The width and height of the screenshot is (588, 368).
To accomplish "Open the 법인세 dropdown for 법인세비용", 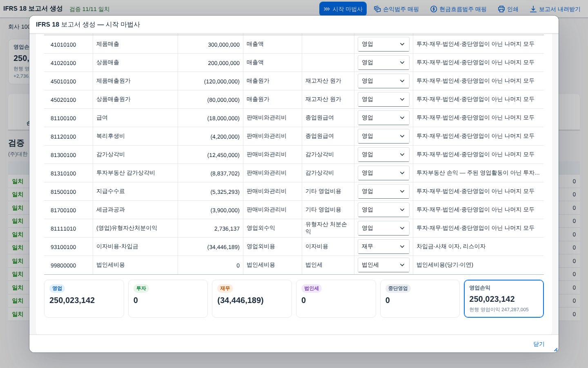I will [x=383, y=265].
